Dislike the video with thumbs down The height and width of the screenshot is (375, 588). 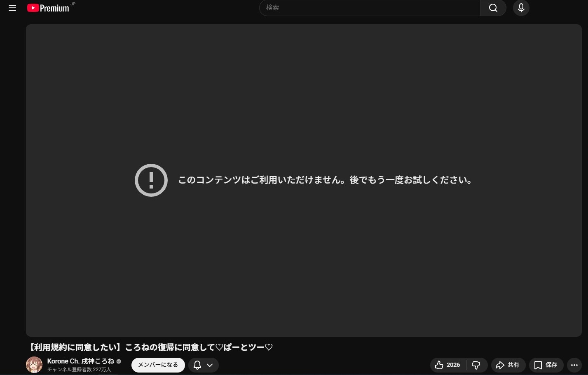(476, 365)
